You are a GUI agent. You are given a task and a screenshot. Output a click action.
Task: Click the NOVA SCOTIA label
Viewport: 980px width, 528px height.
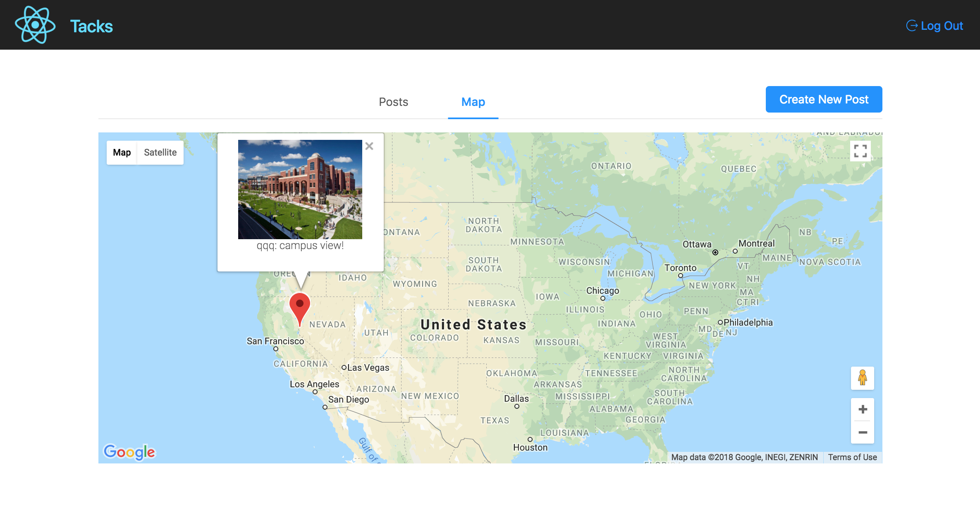pyautogui.click(x=829, y=262)
